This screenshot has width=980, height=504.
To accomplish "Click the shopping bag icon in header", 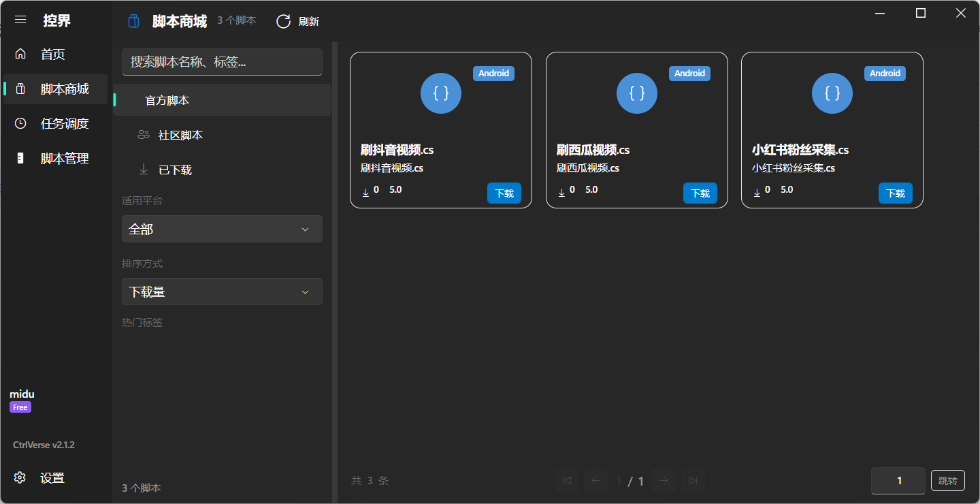I will 133,21.
